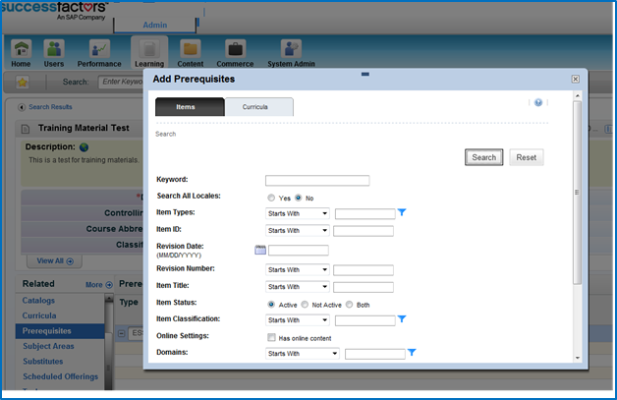Select Prerequisites in Related list

coord(60,331)
